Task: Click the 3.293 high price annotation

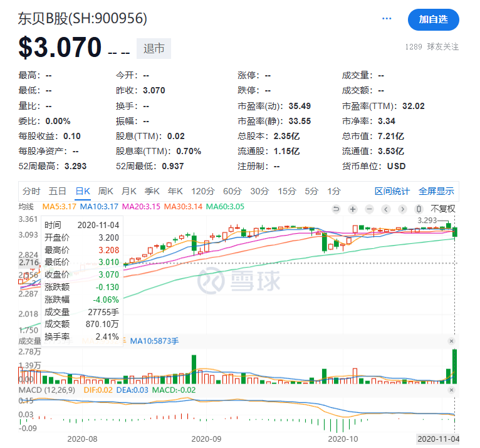Action: (427, 221)
